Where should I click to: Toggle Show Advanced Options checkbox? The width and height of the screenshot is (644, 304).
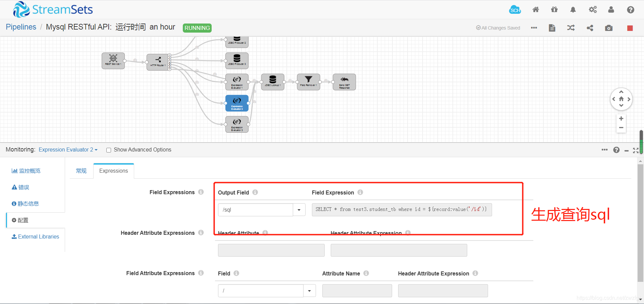109,150
